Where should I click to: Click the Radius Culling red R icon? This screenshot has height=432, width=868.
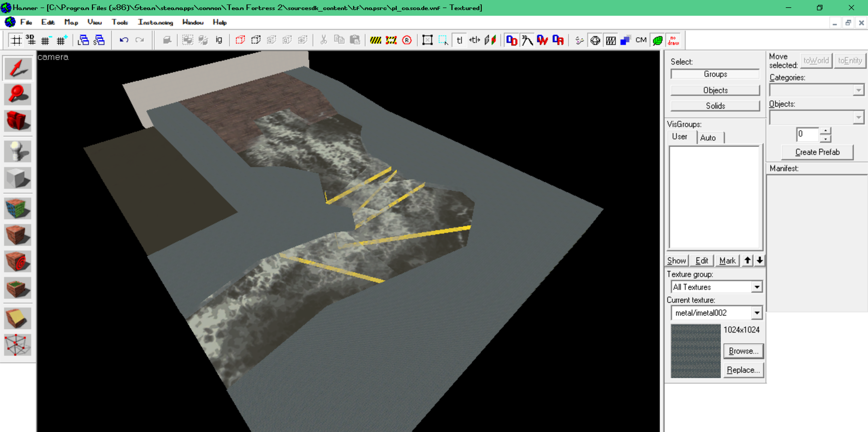pyautogui.click(x=407, y=40)
